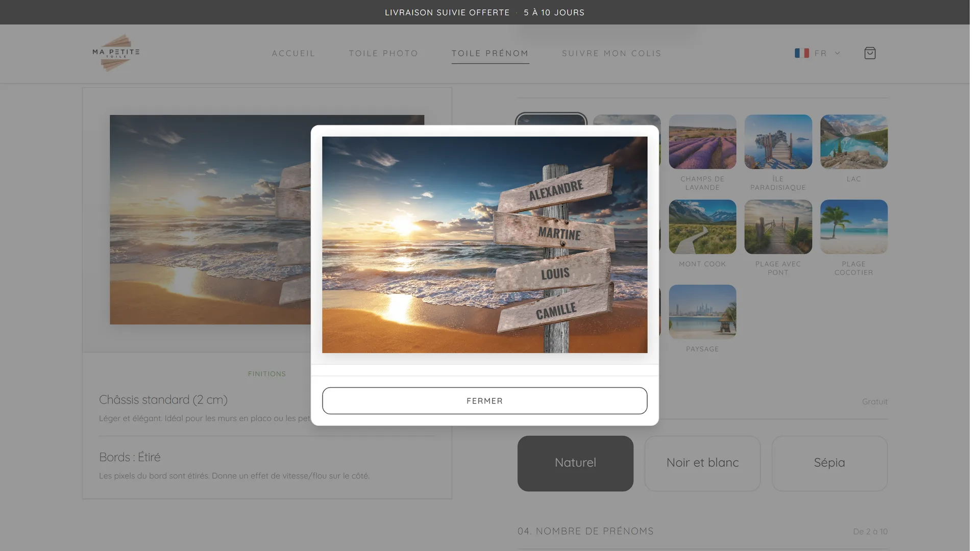Click the Ma Petite Toile logo
Viewport: 980px width, 551px height.
(116, 53)
